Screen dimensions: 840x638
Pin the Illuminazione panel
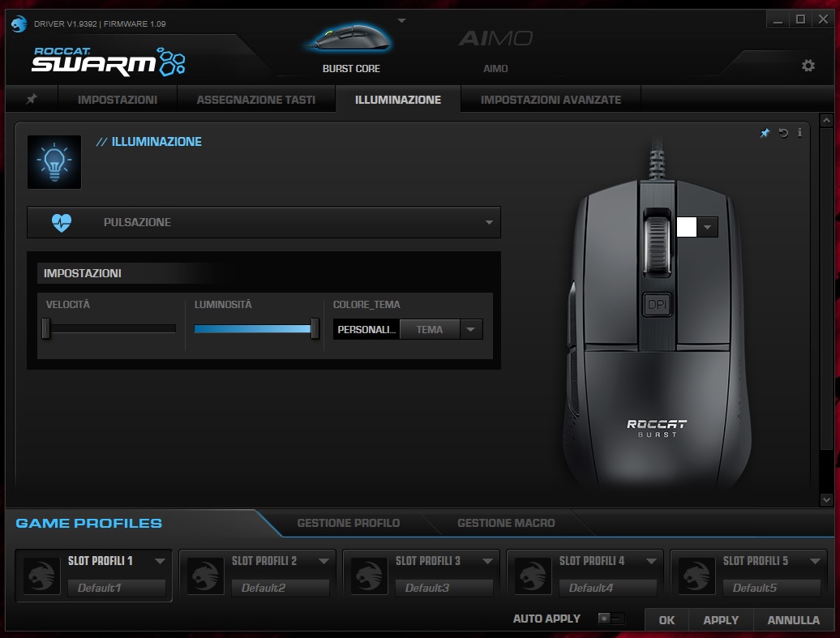pos(765,133)
